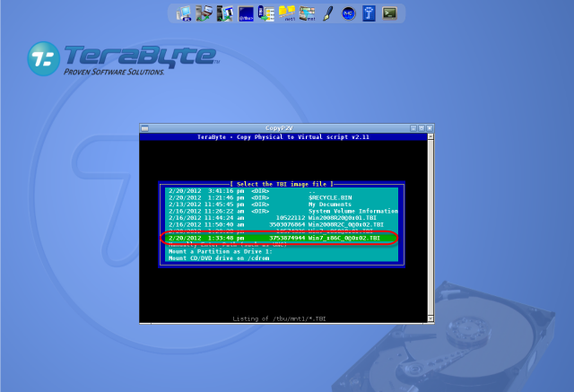Open the yellow folders mnt1 icon

pos(287,13)
